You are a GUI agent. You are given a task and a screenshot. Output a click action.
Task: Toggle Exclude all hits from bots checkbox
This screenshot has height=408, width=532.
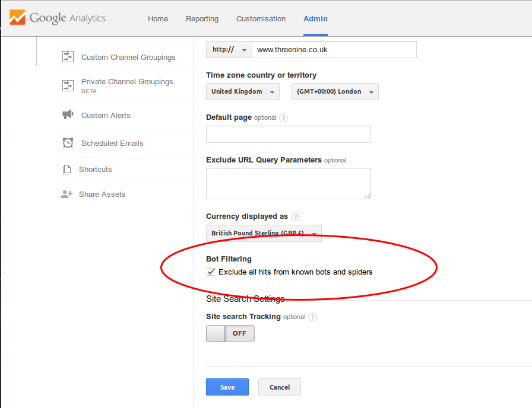coord(211,272)
